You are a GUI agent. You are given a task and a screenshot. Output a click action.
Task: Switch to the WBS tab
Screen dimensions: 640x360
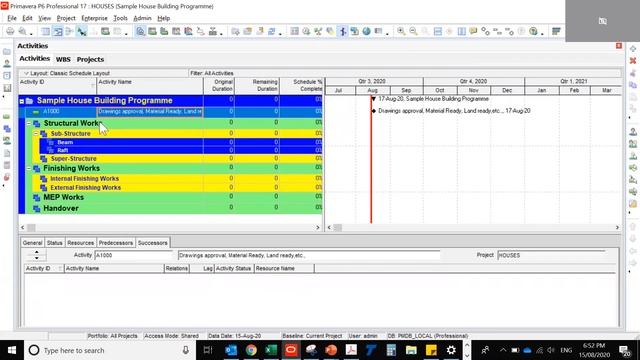[63, 59]
